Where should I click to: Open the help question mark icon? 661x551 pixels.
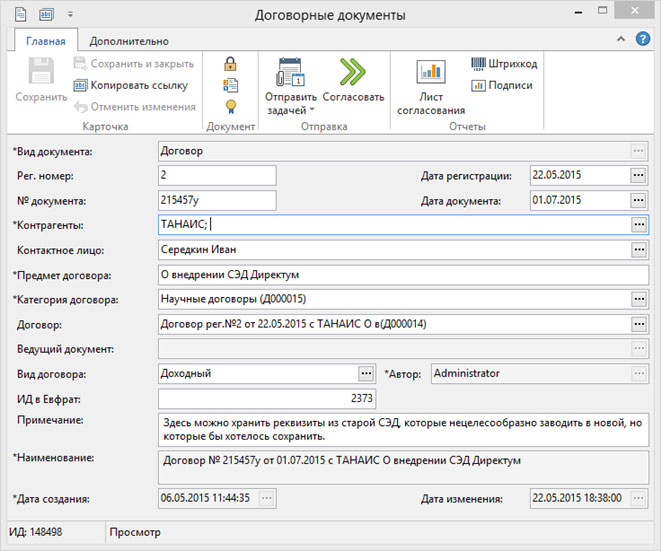pos(643,40)
